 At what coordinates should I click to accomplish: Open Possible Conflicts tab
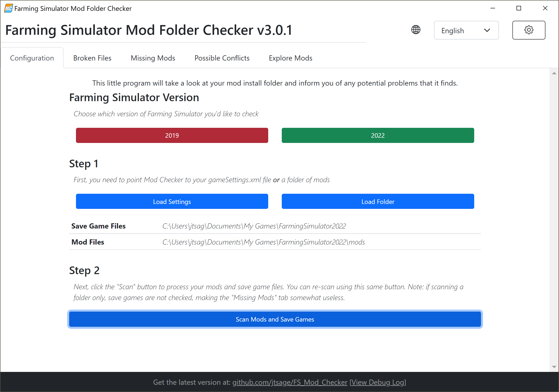[x=222, y=58]
